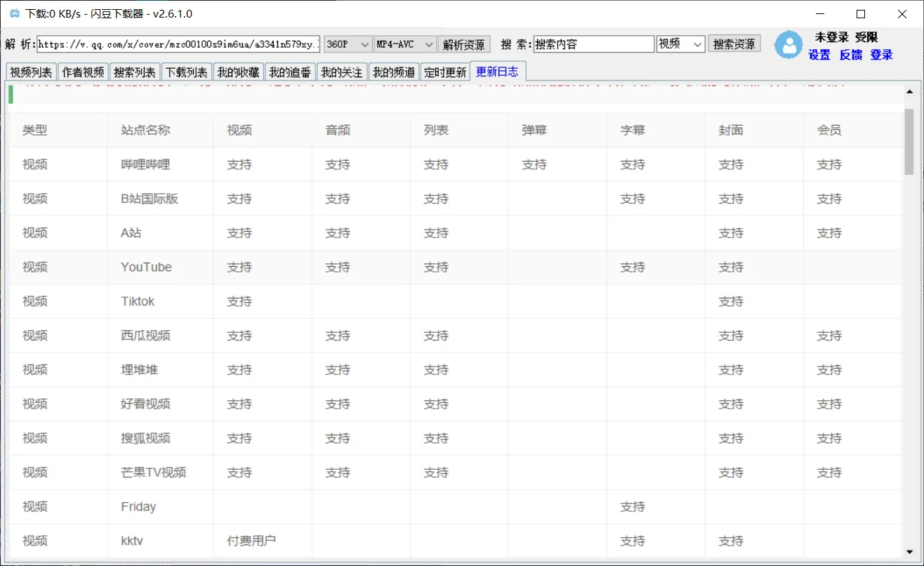924x566 pixels.
Task: Open the 360P resolution dropdown
Action: [x=348, y=44]
